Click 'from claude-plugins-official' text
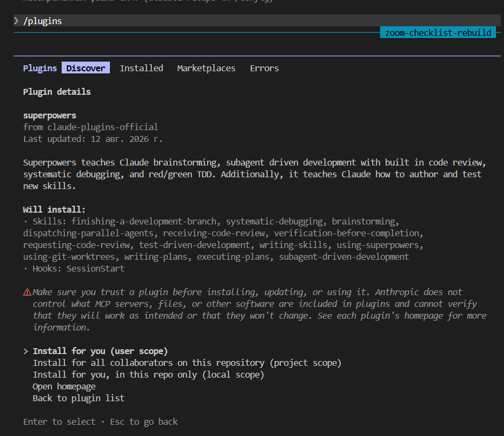Screen dimensions: 504x436 pos(91,127)
